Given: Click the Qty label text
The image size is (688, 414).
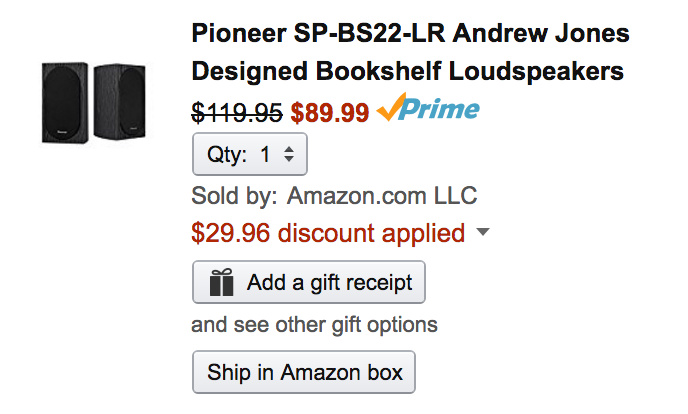Looking at the screenshot, I should point(226,154).
